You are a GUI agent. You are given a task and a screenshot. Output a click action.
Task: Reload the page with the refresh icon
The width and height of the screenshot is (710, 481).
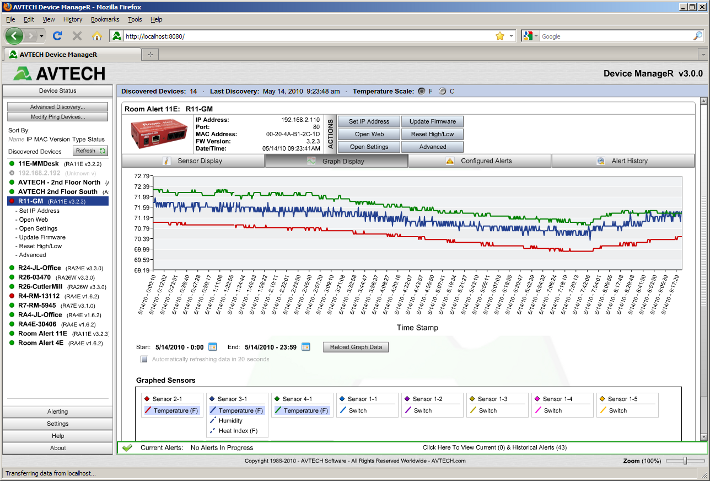pyautogui.click(x=57, y=36)
